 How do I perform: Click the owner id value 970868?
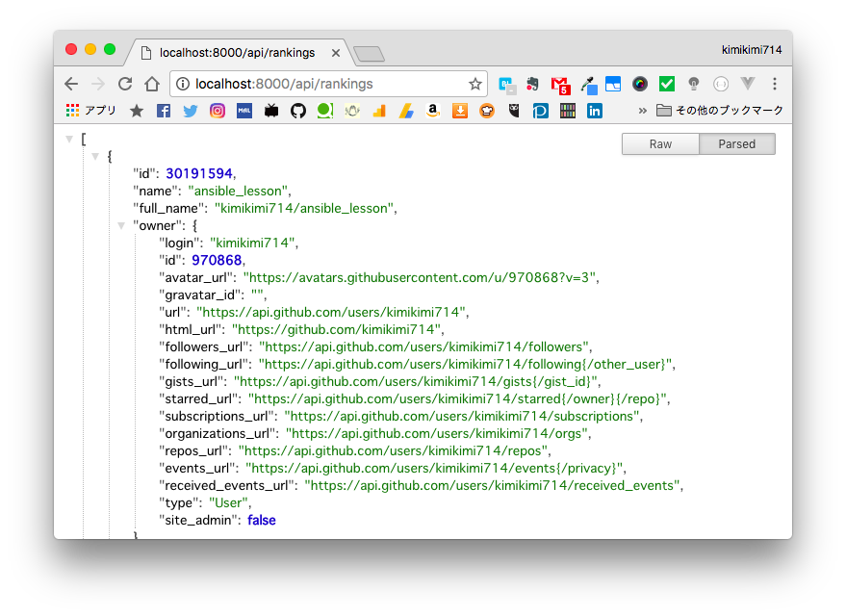pos(217,260)
